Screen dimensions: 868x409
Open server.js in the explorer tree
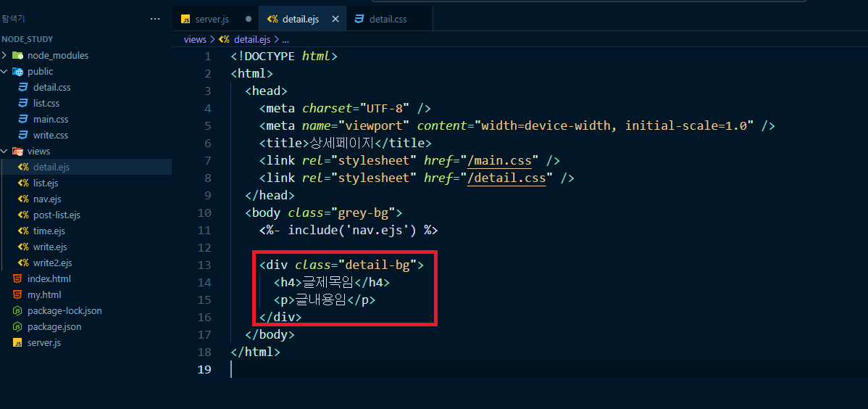click(43, 343)
